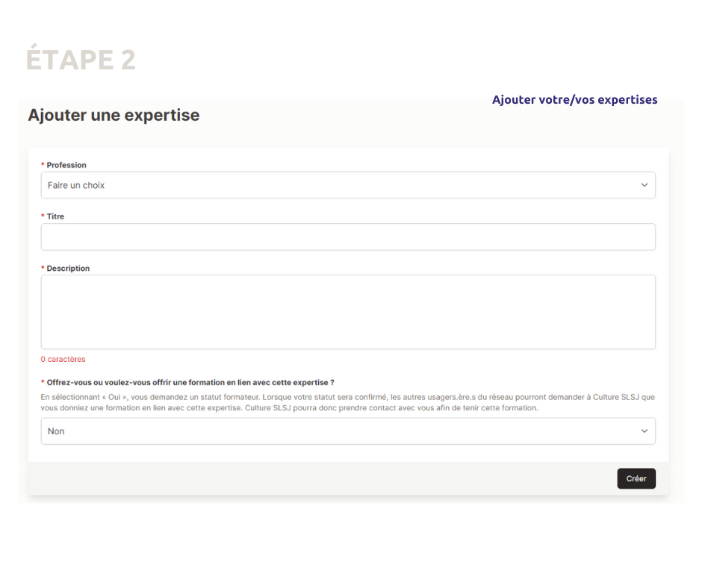
Task: Click the chevron arrow in Profession field
Action: 644,185
